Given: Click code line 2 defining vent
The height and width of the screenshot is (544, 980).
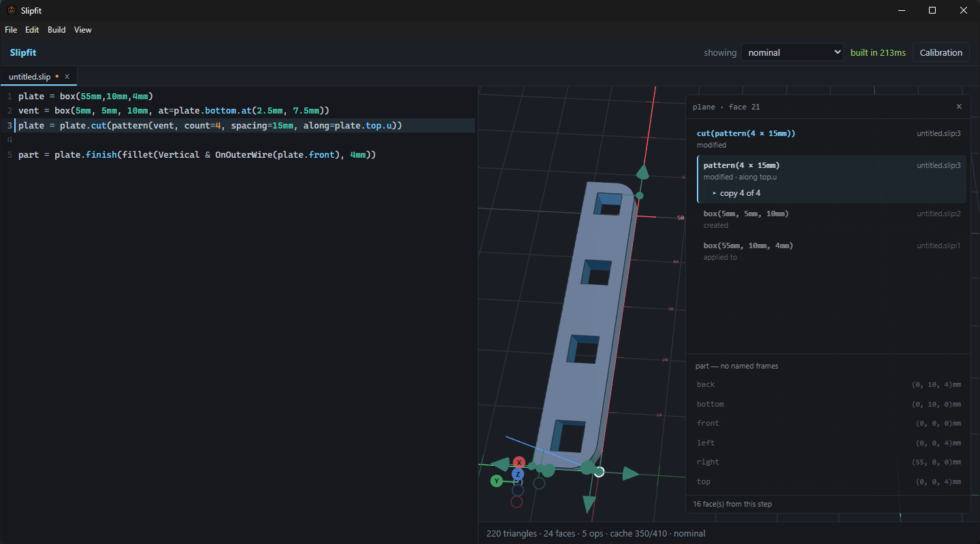Looking at the screenshot, I should pos(174,110).
